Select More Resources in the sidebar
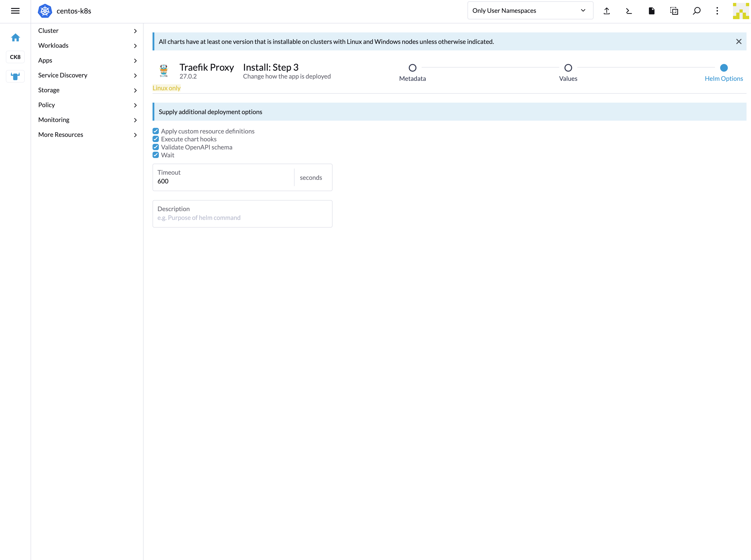The height and width of the screenshot is (560, 751). click(x=61, y=135)
